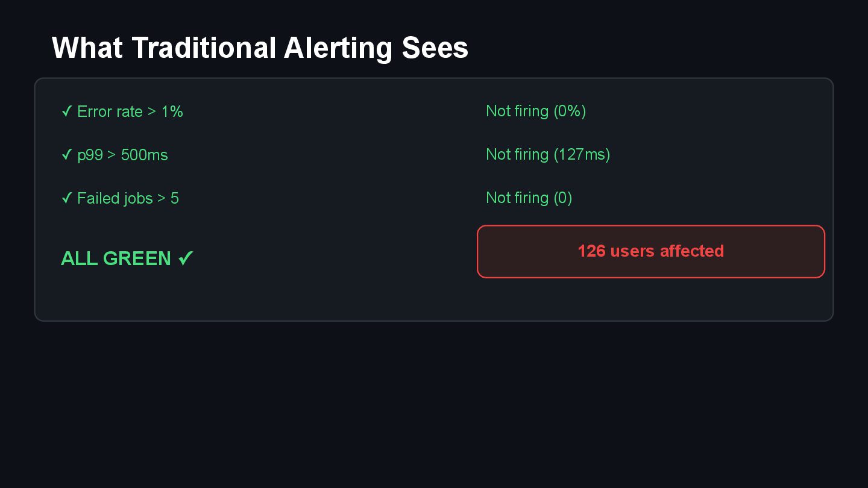This screenshot has width=868, height=488.
Task: Click the '500ms' threshold in p99 rule
Action: (144, 155)
